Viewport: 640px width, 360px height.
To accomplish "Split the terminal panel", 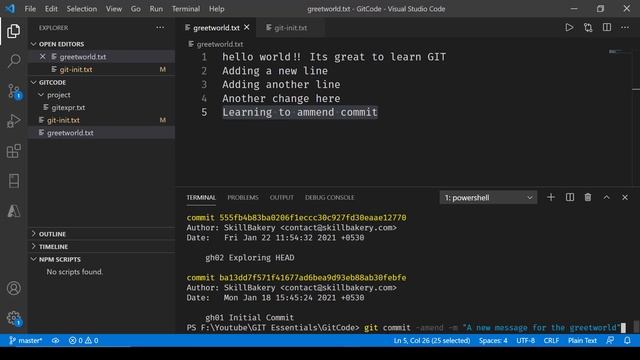I will point(570,198).
